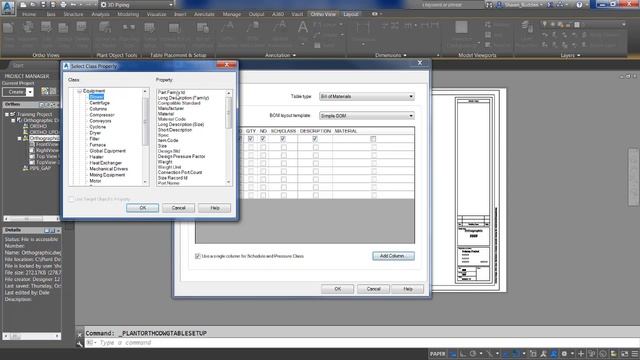Open the AutoCAD application menu button
The height and width of the screenshot is (360, 640).
[x=7, y=7]
